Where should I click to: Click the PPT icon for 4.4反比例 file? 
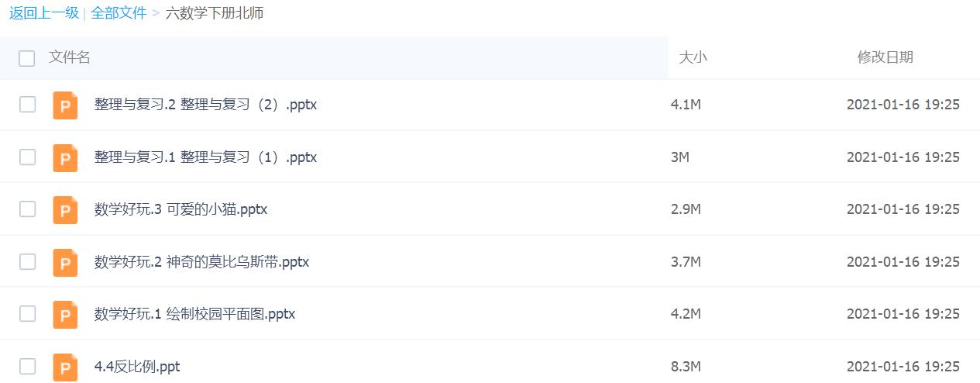65,367
